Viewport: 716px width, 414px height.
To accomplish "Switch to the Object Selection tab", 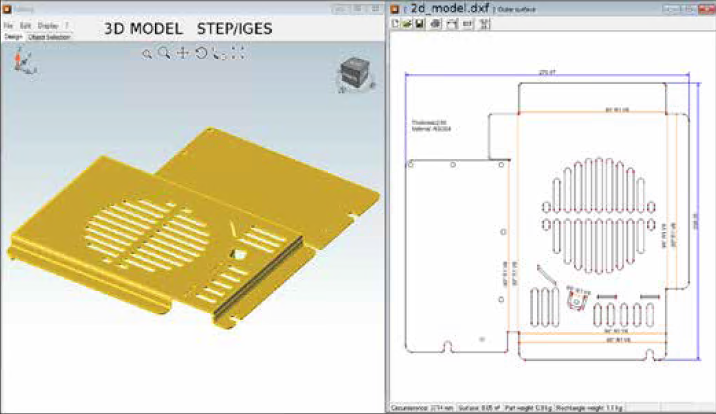I will [x=49, y=36].
